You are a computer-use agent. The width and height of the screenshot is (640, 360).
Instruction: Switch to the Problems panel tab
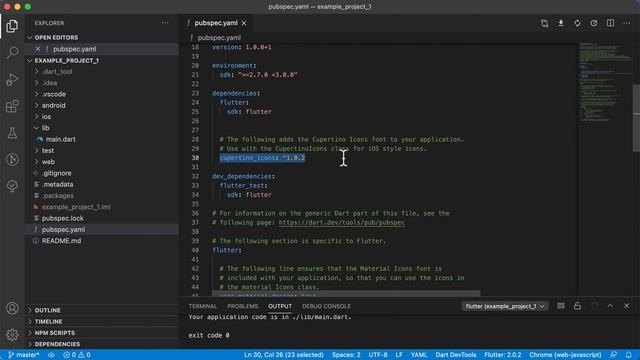tap(242, 306)
